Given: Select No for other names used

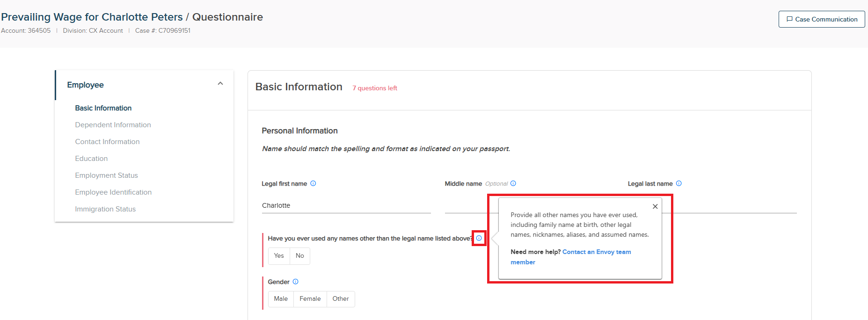Looking at the screenshot, I should tap(300, 256).
